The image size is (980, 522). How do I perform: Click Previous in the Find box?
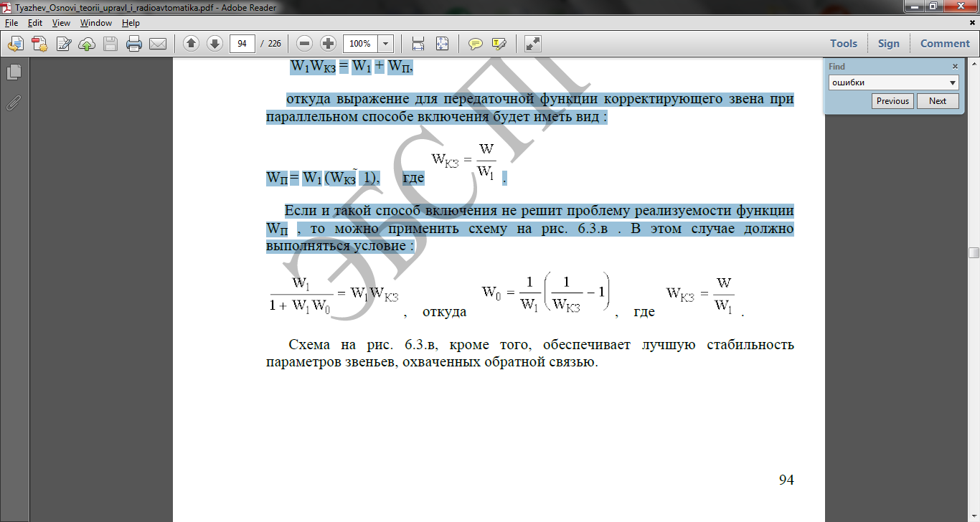pos(892,101)
